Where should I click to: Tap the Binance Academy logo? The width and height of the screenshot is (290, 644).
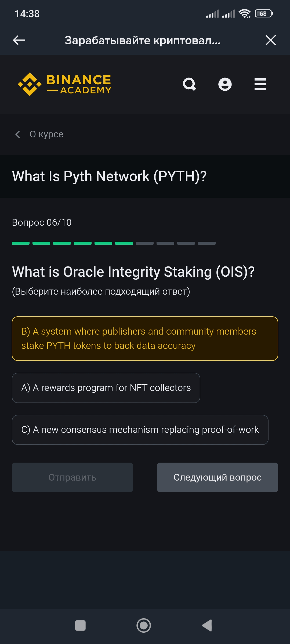(64, 84)
